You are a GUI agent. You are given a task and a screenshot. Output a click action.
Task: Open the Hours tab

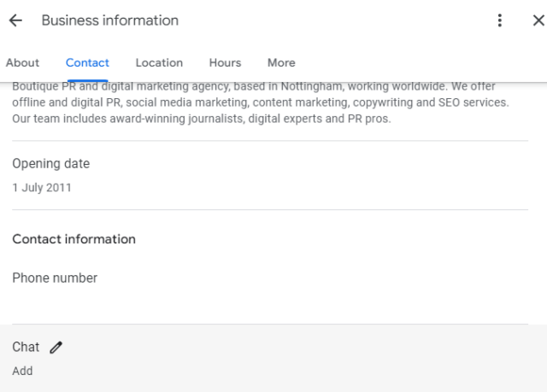[x=225, y=62]
